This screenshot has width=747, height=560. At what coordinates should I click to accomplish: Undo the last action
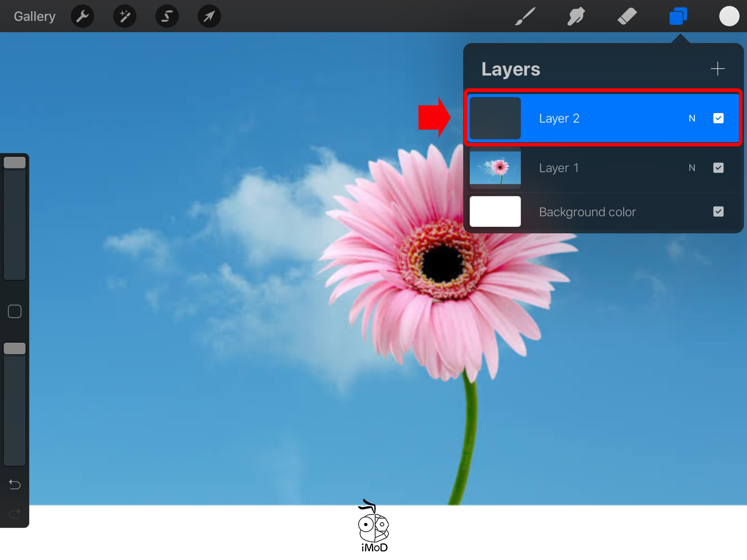pos(15,485)
